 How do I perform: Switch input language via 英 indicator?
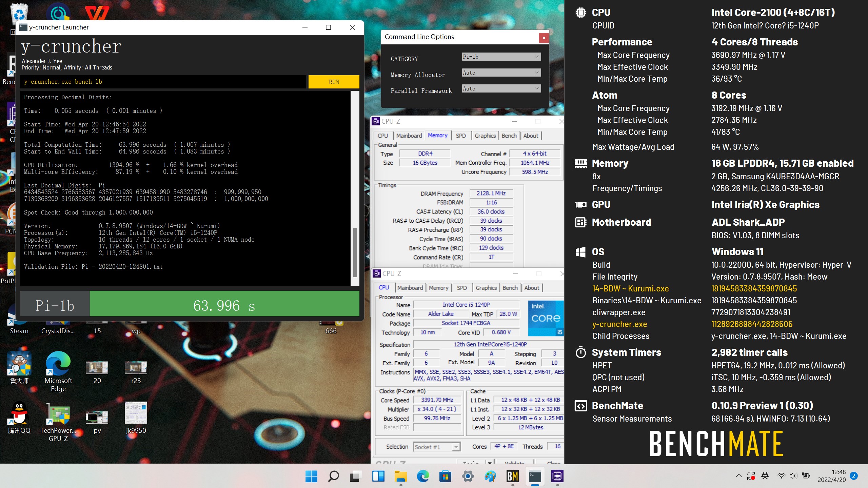[765, 476]
